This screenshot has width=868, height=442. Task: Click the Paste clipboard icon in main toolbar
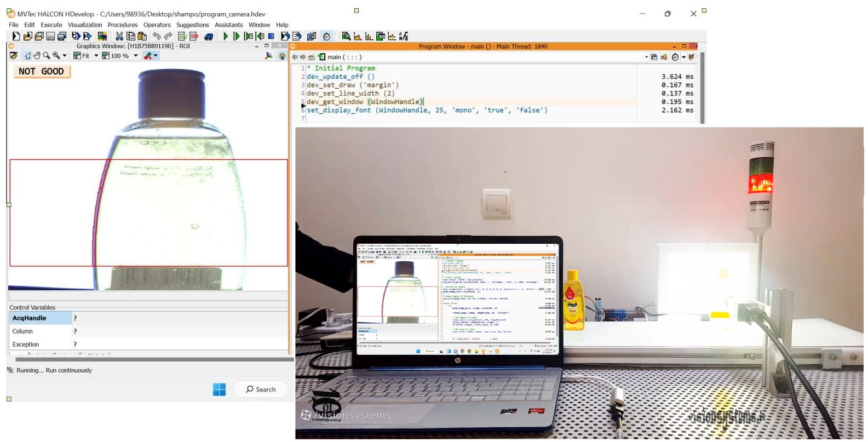[x=142, y=36]
